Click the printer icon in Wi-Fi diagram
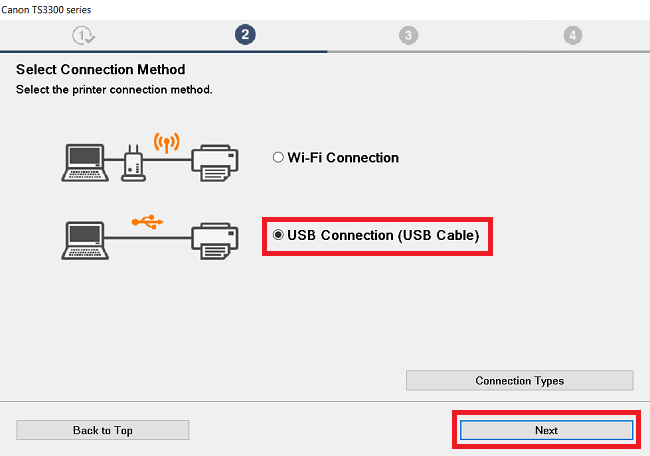This screenshot has width=650, height=456. pos(215,163)
